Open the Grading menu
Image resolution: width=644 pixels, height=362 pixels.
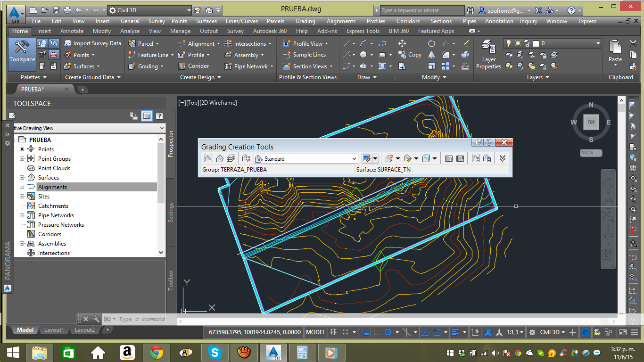(x=305, y=21)
